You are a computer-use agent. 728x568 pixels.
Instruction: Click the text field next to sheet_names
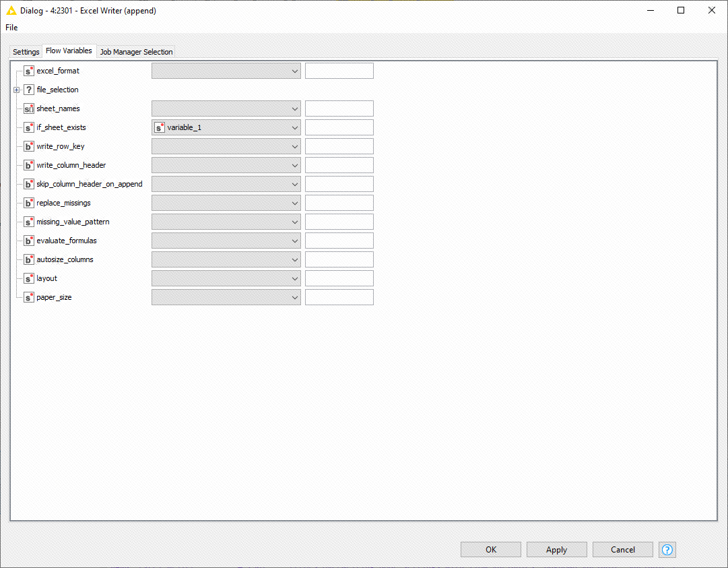[339, 108]
